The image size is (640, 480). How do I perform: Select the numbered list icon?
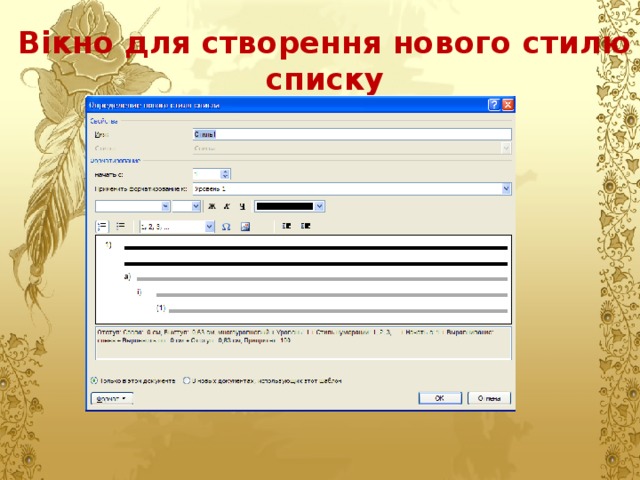(x=102, y=227)
